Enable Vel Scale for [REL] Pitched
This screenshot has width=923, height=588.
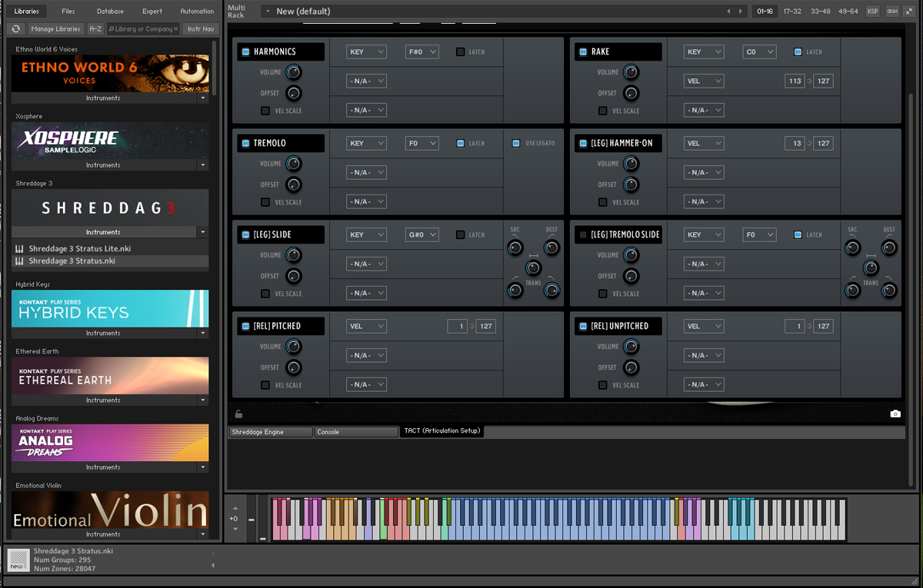(265, 385)
